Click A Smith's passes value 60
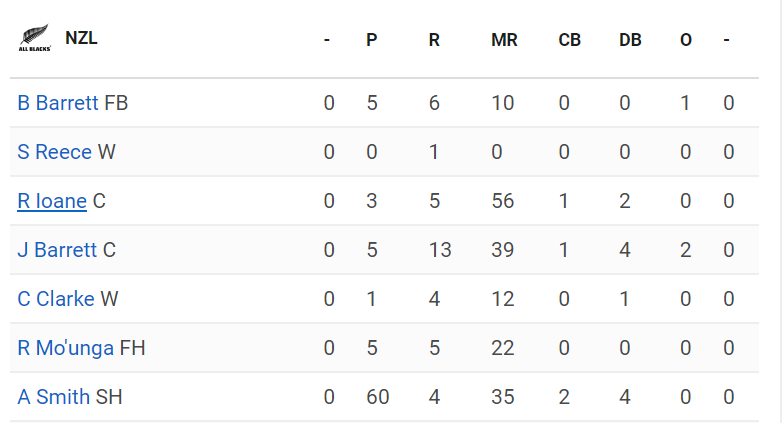The width and height of the screenshot is (782, 423). 377,397
